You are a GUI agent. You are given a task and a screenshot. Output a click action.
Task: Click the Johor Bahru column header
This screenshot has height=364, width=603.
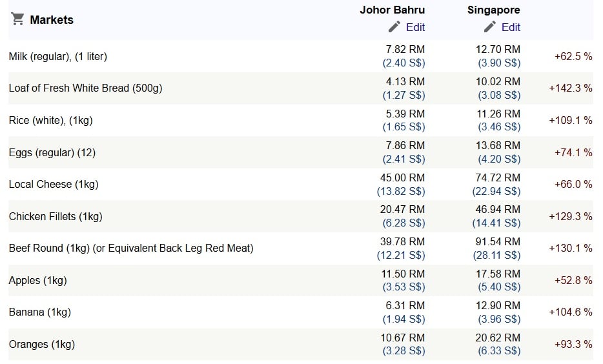(x=393, y=10)
